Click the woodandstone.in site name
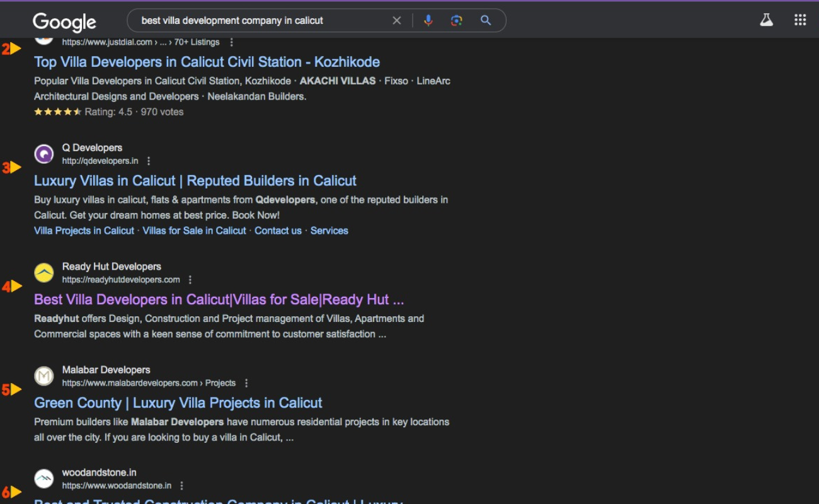The width and height of the screenshot is (819, 504). point(99,472)
